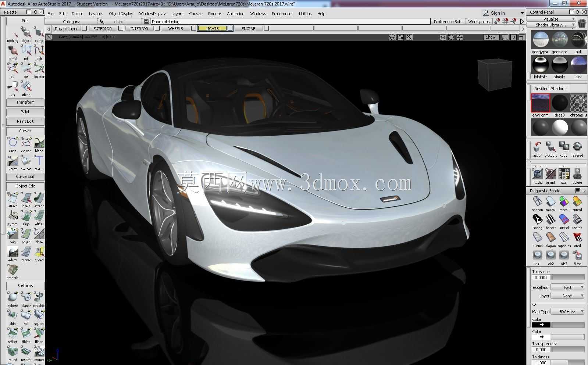Choose the extend tool
Image resolution: width=588 pixels, height=365 pixels.
[39, 200]
